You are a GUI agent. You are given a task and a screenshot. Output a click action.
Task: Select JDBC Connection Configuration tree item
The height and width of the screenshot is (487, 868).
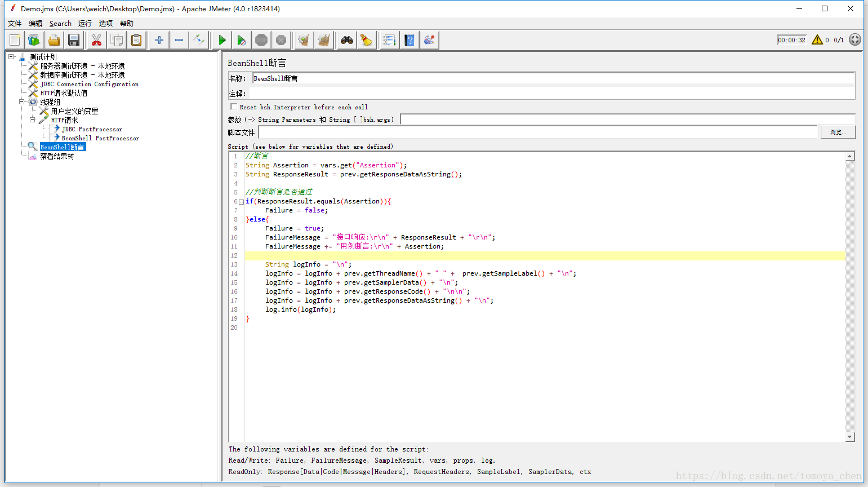click(x=89, y=84)
